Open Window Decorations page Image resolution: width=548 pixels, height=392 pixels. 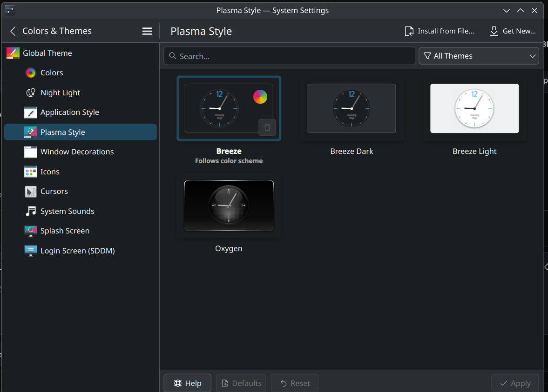pos(77,152)
